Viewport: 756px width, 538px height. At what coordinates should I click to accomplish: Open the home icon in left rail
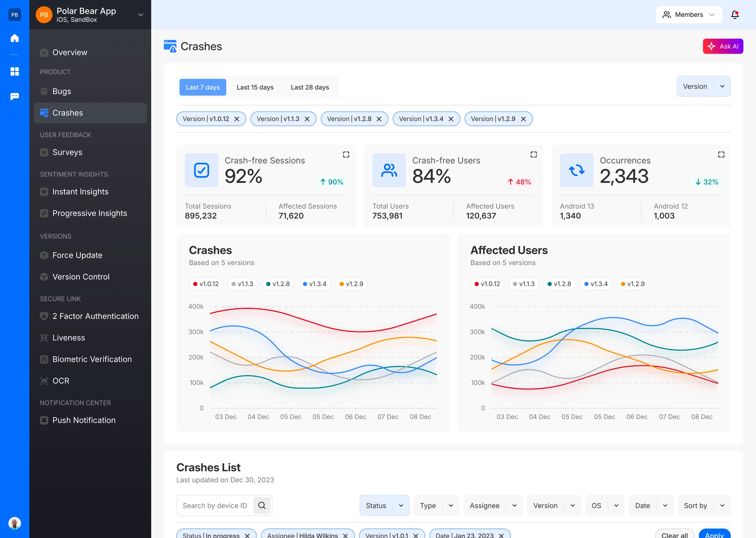[x=15, y=38]
